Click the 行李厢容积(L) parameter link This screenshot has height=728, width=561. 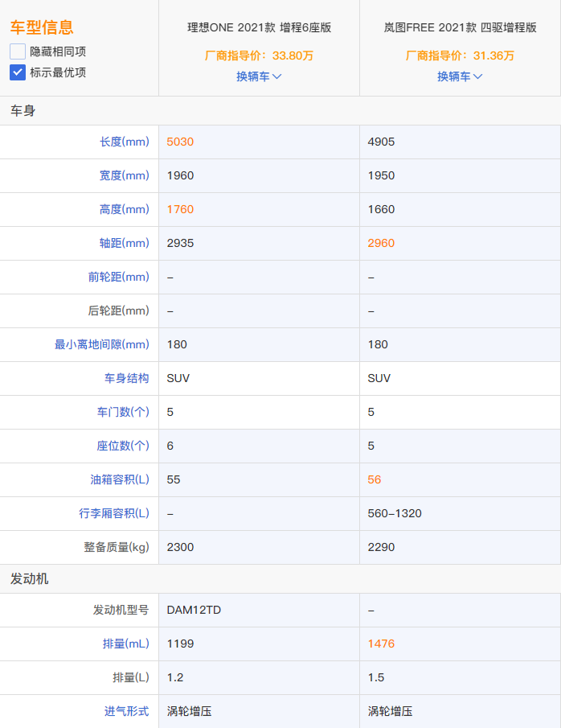click(114, 513)
